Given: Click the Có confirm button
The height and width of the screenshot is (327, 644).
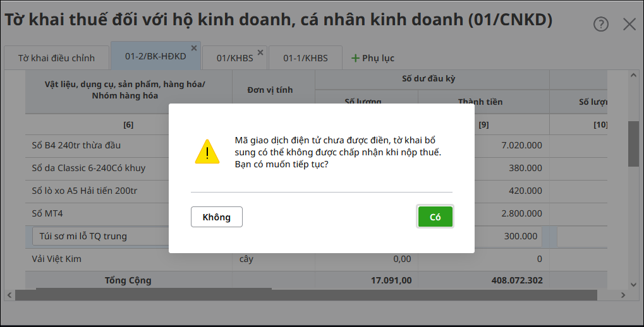Looking at the screenshot, I should point(435,217).
